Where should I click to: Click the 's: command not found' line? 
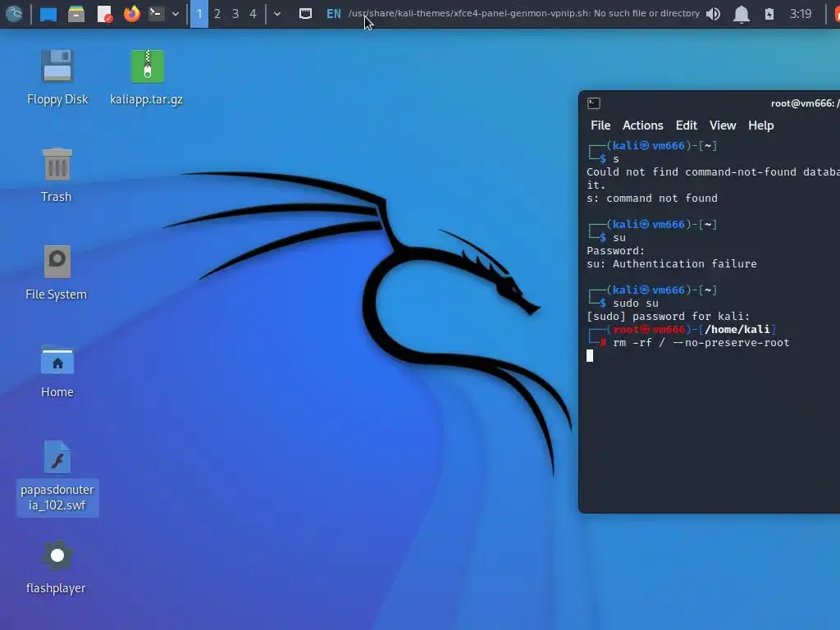pos(652,199)
